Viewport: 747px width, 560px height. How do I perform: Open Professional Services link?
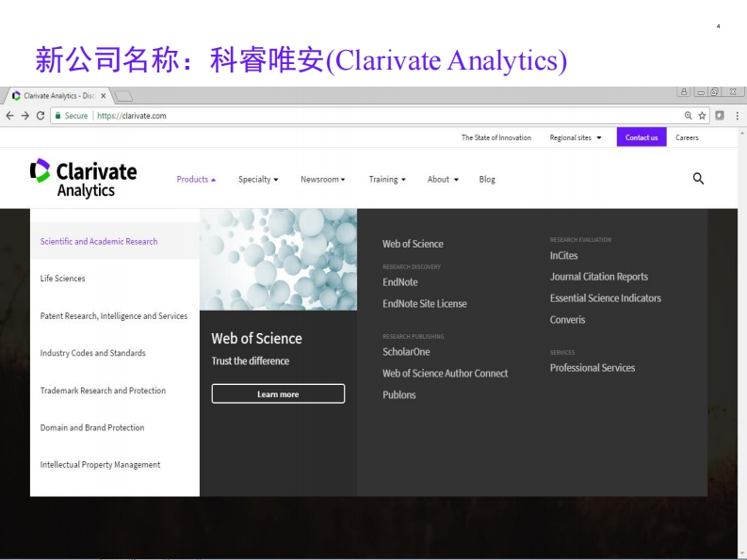click(593, 368)
